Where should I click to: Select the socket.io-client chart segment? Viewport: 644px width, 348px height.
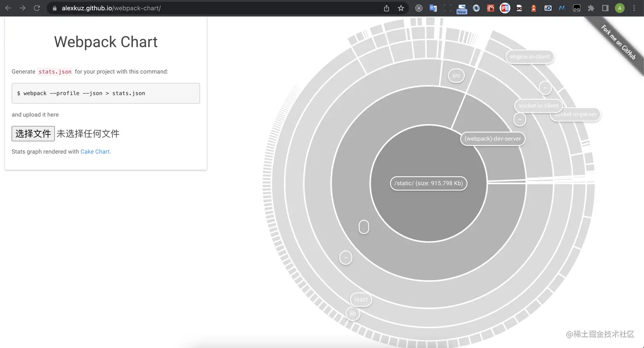pos(538,106)
